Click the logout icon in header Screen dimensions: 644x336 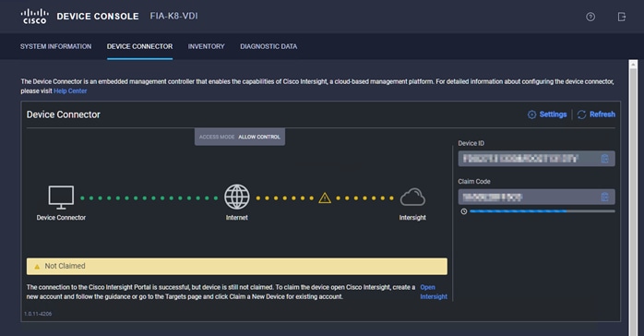point(622,17)
